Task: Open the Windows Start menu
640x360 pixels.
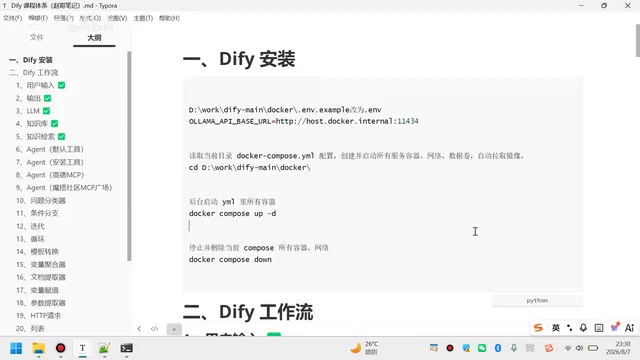Action: [x=16, y=348]
